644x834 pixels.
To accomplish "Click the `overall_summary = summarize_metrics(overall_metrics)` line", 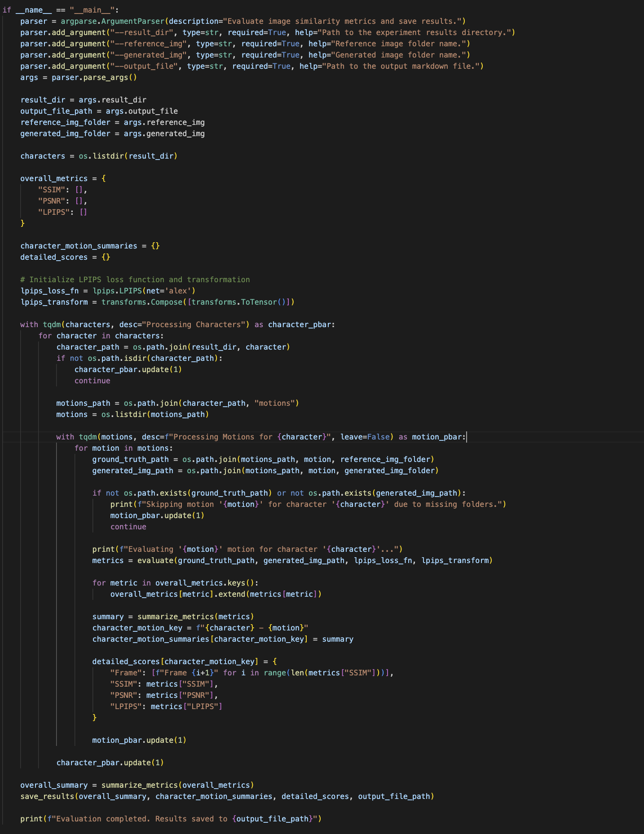I will [x=137, y=785].
